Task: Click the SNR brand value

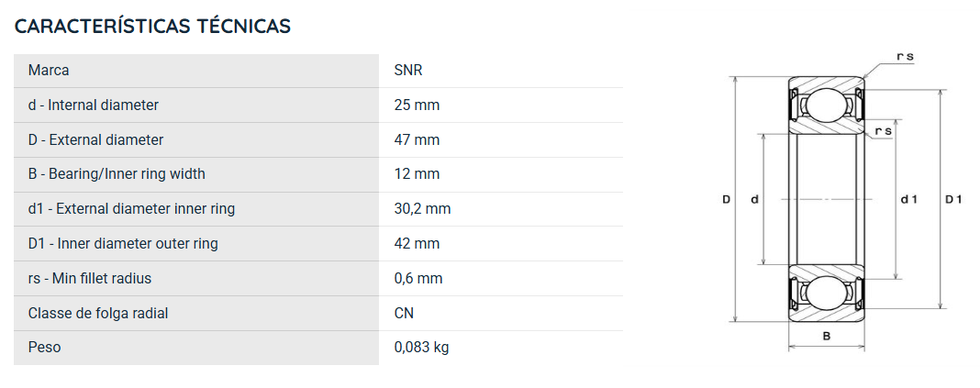Action: coord(408,71)
